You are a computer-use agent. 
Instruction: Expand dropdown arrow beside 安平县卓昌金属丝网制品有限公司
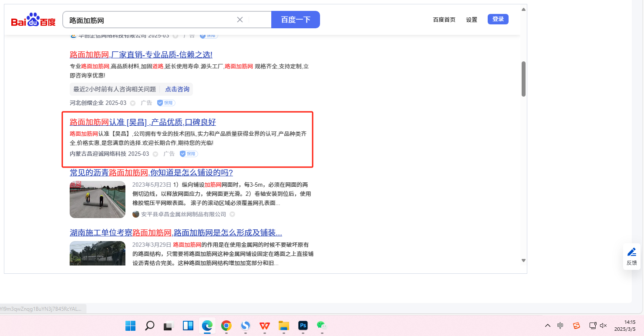(x=233, y=215)
